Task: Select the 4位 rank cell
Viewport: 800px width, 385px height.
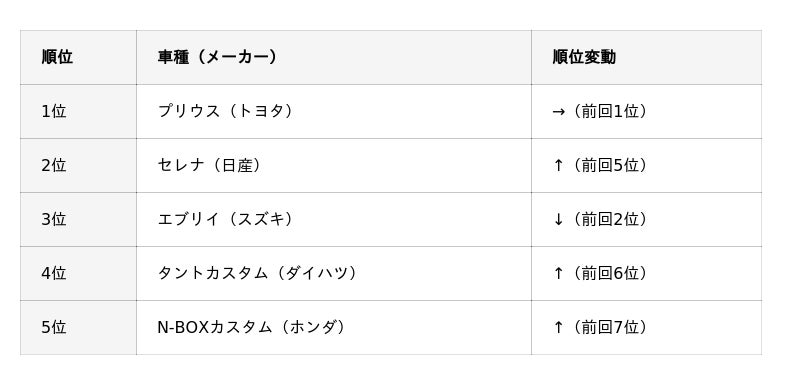Action: 78,273
